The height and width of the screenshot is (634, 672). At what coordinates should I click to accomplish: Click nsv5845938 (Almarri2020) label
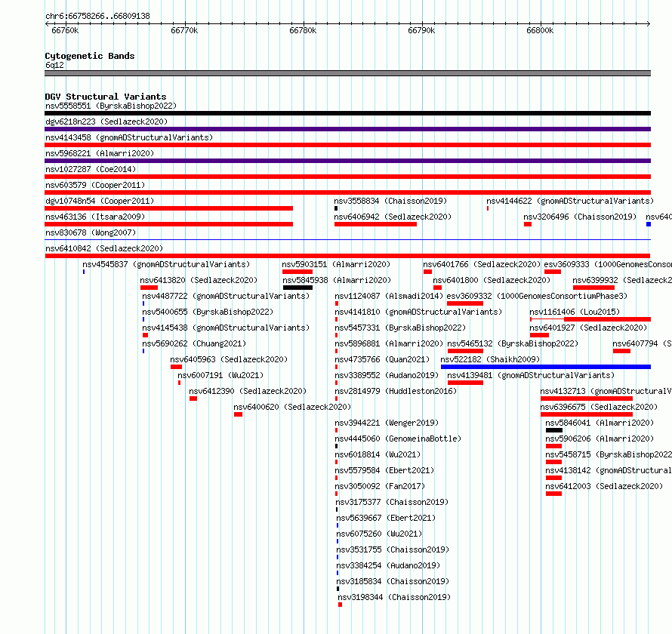(337, 280)
